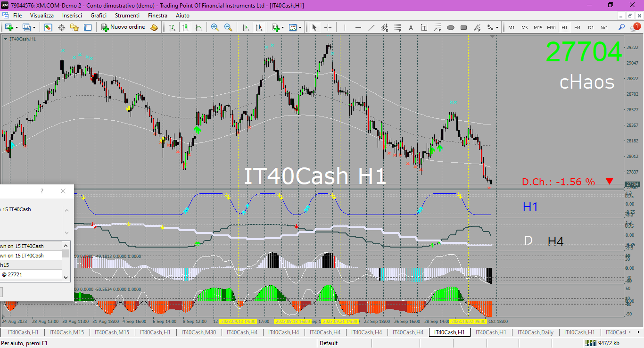Click the 2023.09.13 14:00 time marker
Screen dimensions: 644x348
click(x=238, y=321)
